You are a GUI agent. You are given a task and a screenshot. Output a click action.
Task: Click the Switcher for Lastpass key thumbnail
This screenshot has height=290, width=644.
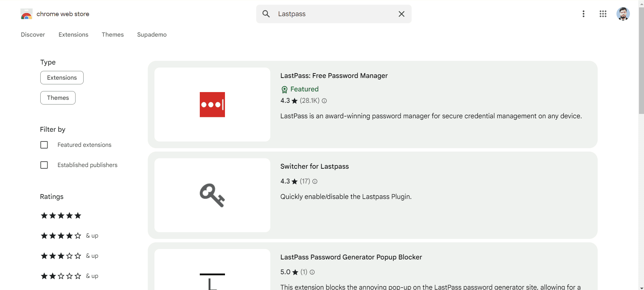pyautogui.click(x=212, y=195)
